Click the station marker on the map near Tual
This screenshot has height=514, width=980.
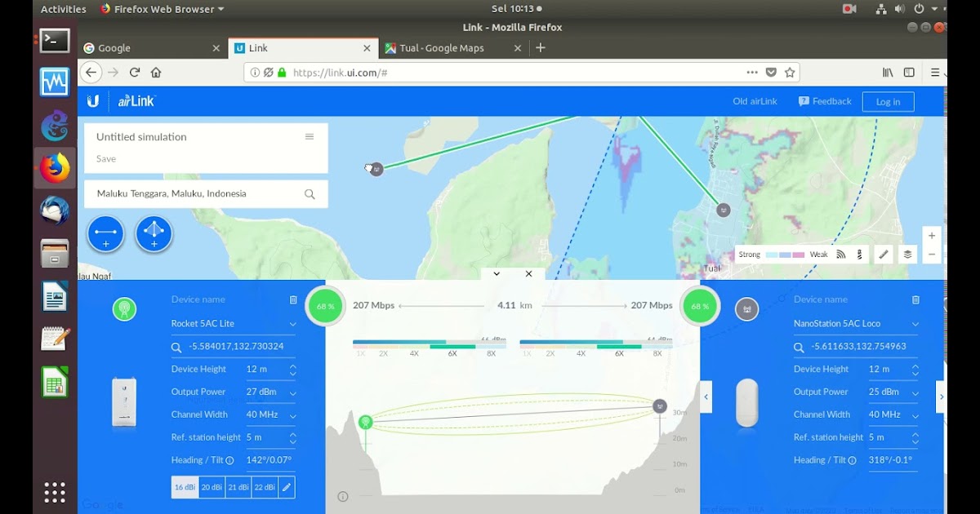point(723,210)
